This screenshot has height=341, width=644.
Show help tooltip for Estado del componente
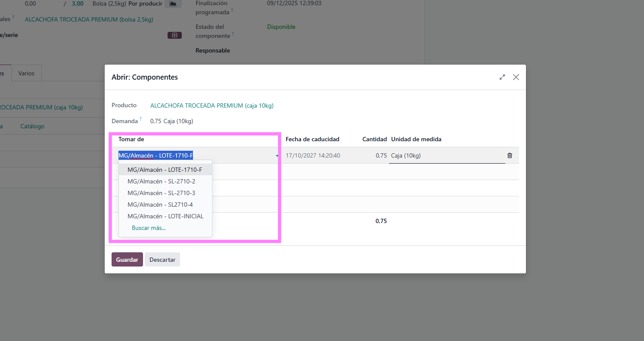point(233,34)
